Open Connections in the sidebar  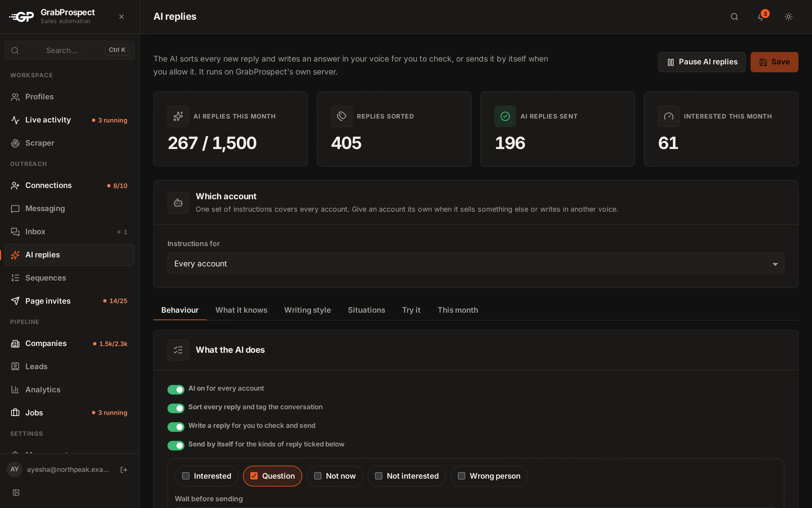[69, 185]
